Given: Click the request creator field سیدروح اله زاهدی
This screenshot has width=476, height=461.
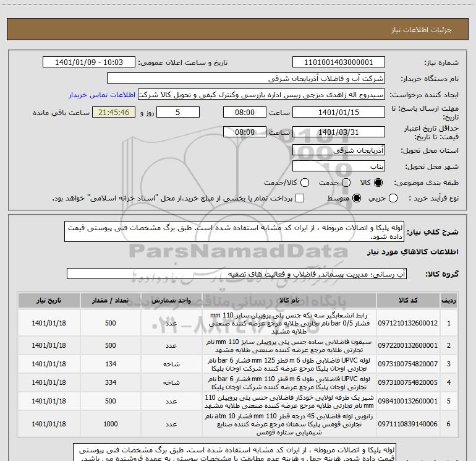Looking at the screenshot, I should 261,95.
